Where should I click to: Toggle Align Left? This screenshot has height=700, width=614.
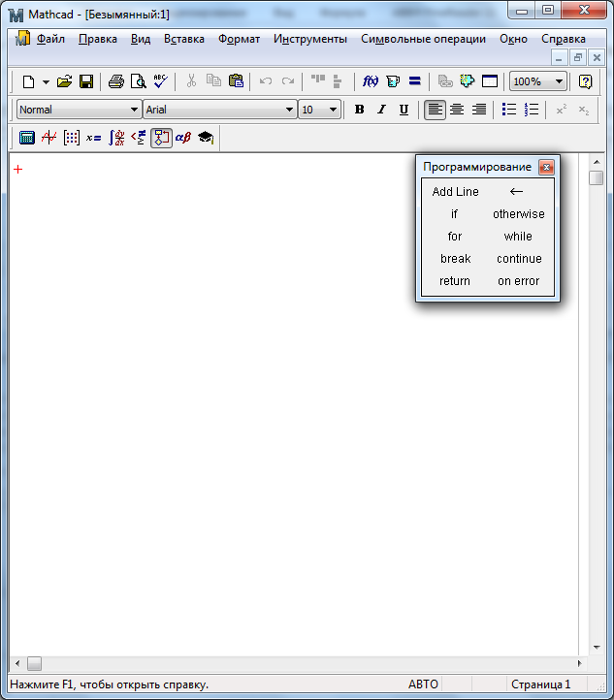435,110
